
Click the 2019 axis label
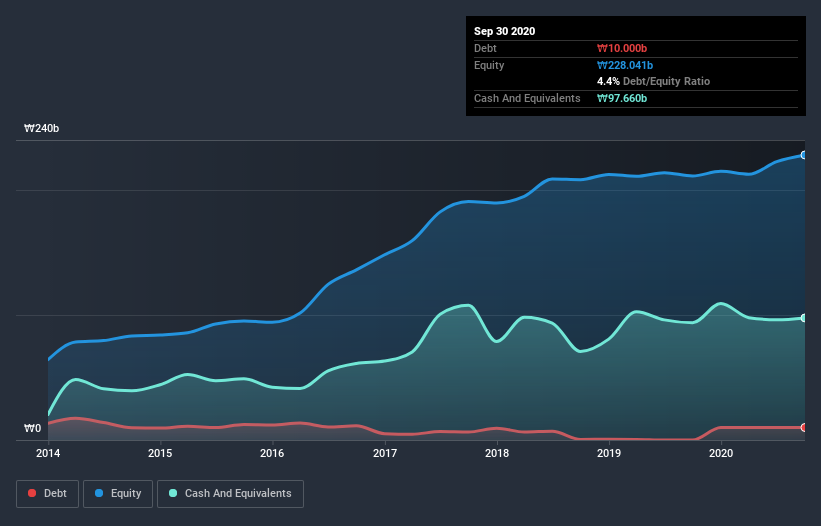click(609, 453)
